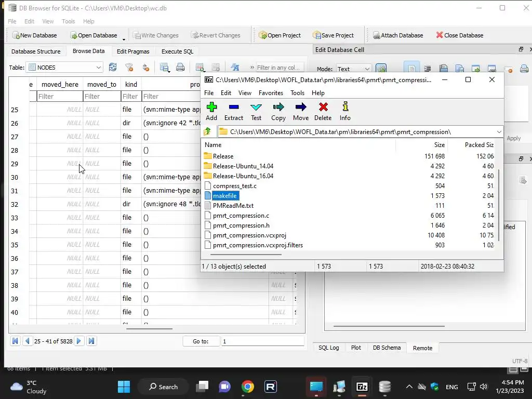Insert a new record into the table
The height and width of the screenshot is (399, 532).
click(200, 67)
